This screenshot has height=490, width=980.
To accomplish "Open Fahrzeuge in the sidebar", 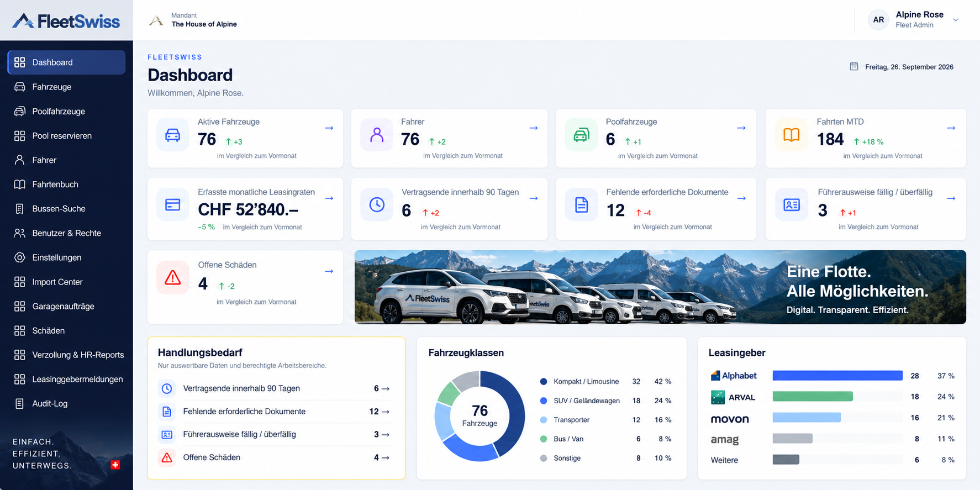I will [x=66, y=87].
